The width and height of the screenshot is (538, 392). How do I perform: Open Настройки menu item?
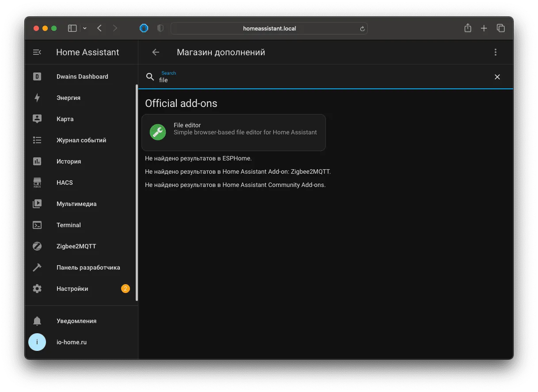pos(81,289)
